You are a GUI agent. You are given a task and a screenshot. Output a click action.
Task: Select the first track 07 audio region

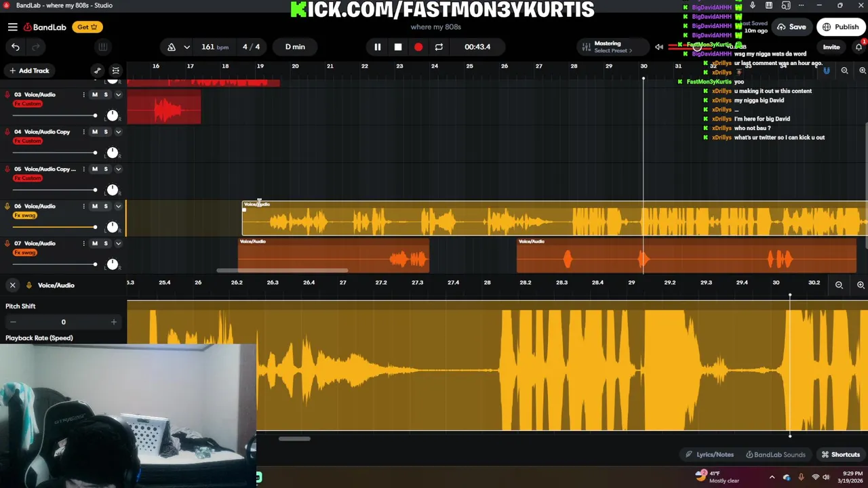point(334,255)
